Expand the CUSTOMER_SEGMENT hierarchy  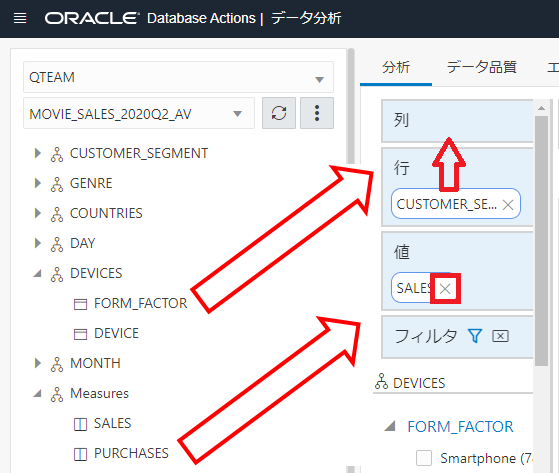click(x=37, y=153)
